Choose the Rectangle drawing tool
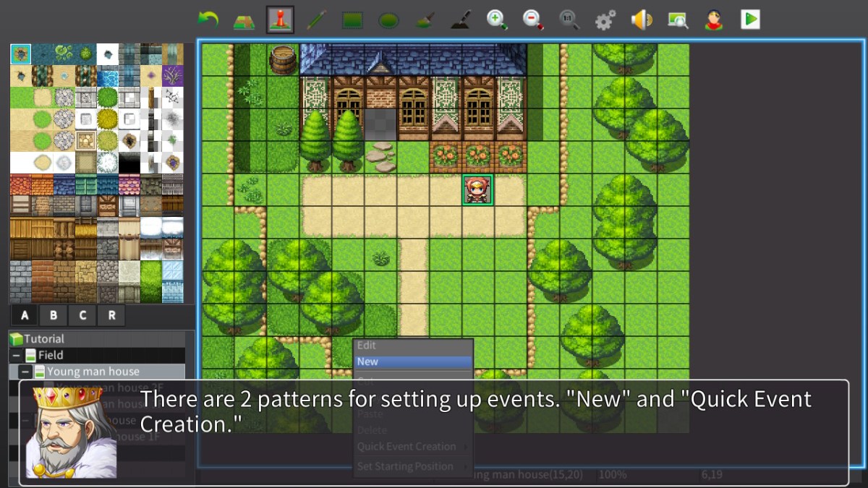 352,20
